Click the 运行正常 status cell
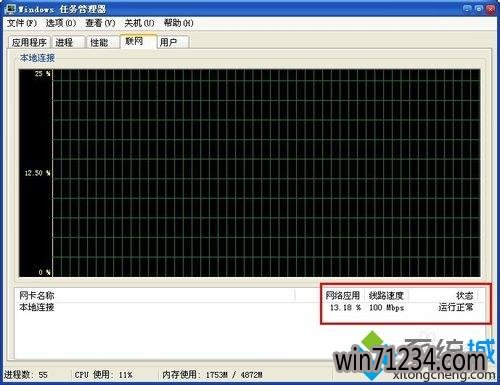The width and height of the screenshot is (500, 385). (x=456, y=307)
